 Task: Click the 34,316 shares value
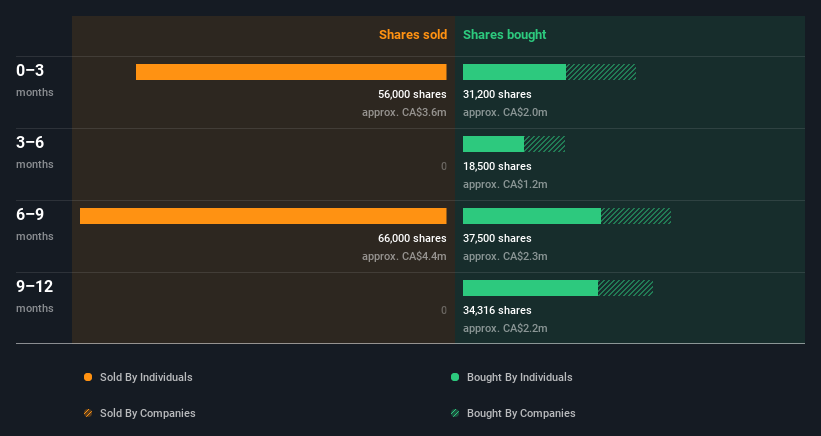click(497, 310)
